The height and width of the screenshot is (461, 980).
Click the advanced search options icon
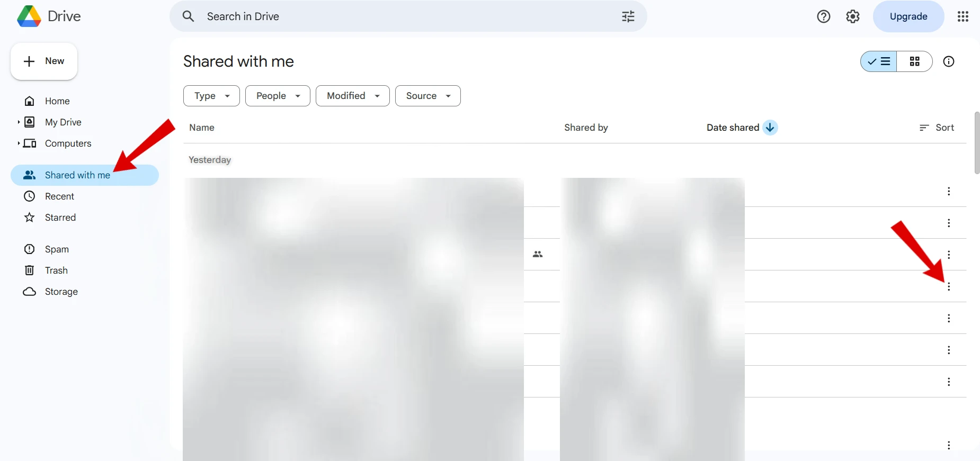coord(628,16)
